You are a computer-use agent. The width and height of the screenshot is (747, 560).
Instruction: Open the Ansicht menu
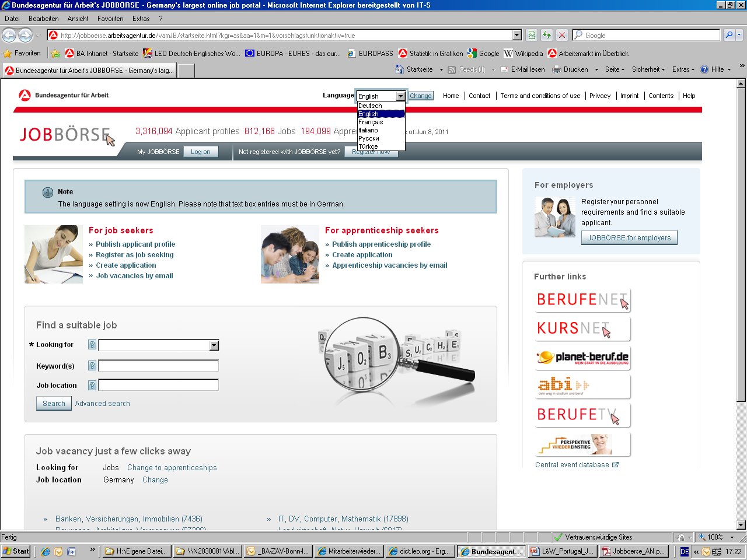pos(78,19)
